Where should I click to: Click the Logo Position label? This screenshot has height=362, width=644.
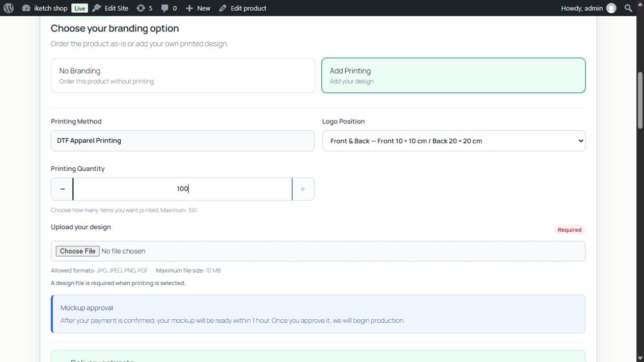pyautogui.click(x=343, y=121)
